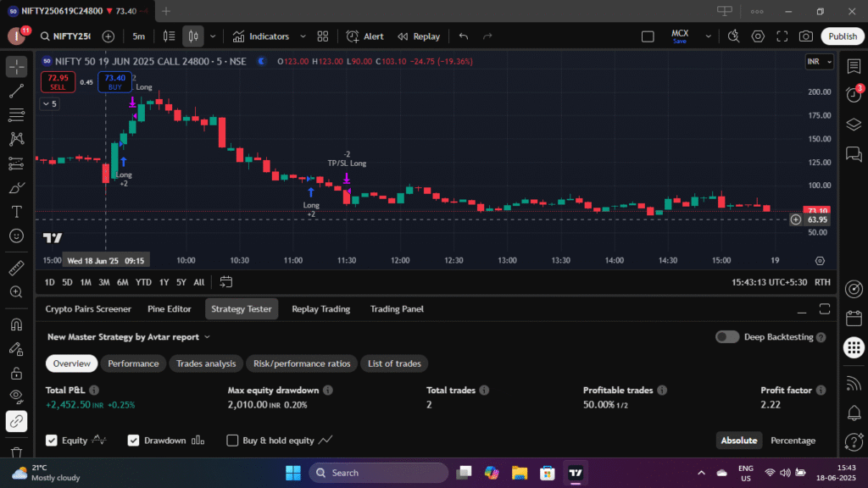
Task: Open the Pine Editor tab
Action: tap(170, 308)
